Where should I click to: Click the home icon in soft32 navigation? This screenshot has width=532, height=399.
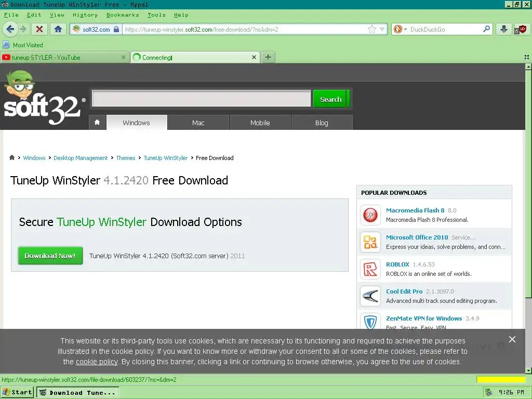point(97,123)
